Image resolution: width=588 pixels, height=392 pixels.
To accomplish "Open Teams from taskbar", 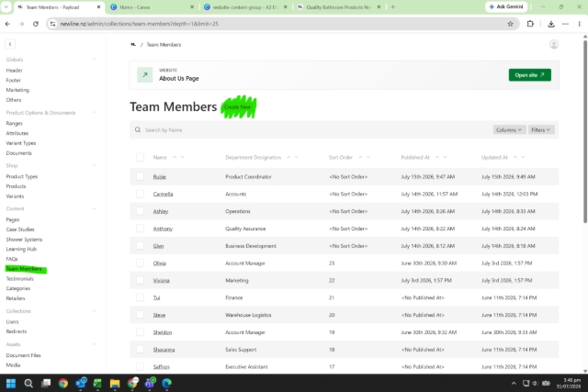I will pos(150,383).
